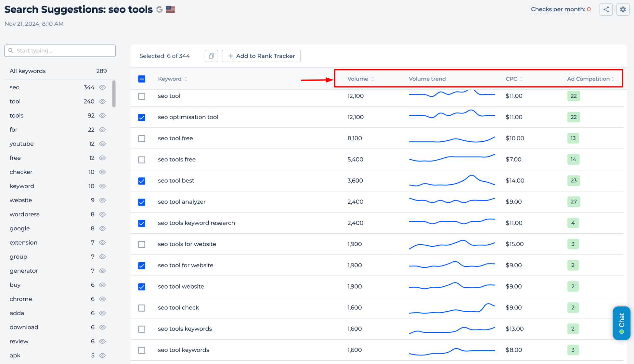Click the settings gear icon
The height and width of the screenshot is (364, 634).
click(x=623, y=10)
